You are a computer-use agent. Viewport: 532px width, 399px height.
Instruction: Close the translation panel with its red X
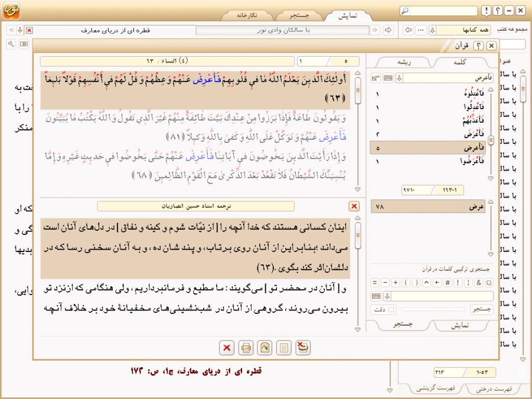click(354, 206)
